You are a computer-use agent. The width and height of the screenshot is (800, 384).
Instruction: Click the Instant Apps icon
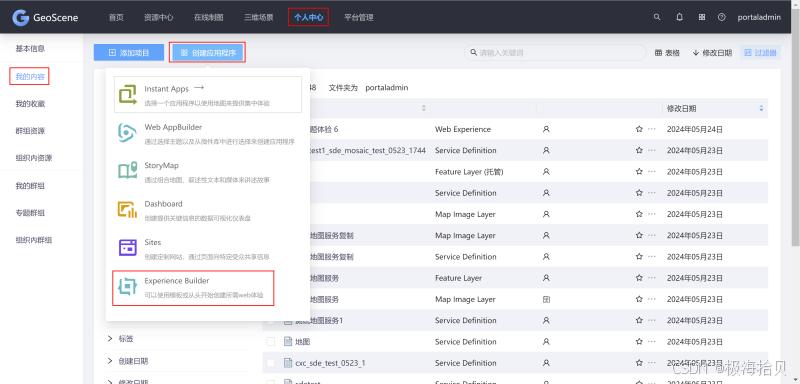pos(128,94)
